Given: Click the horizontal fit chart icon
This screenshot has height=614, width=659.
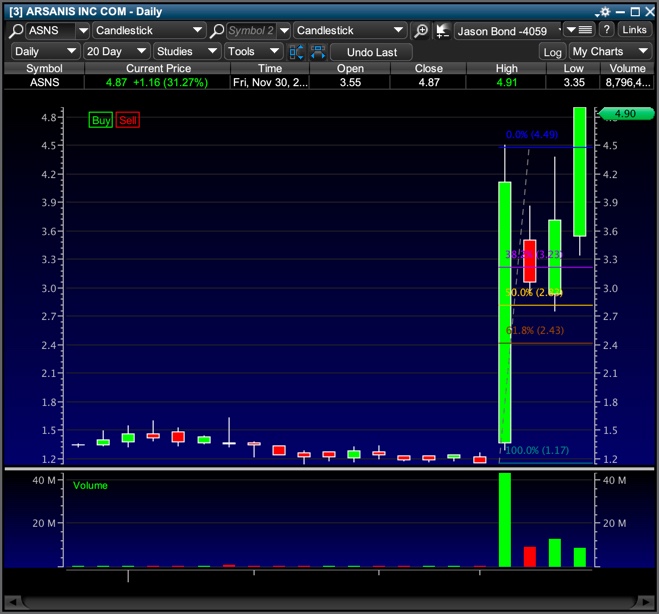Looking at the screenshot, I should [318, 52].
